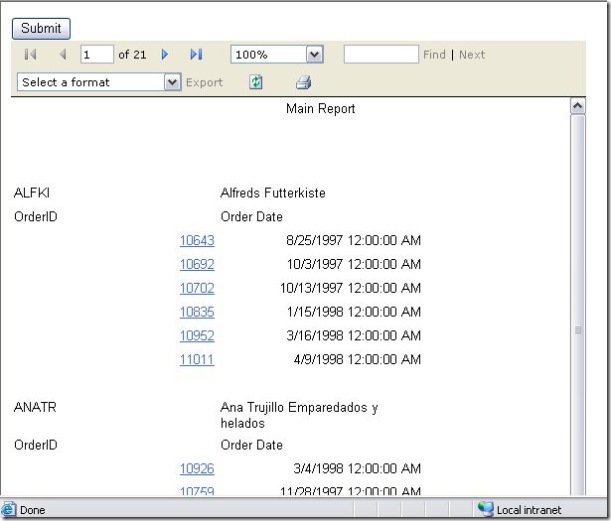Click the Next search link
Viewport: 611px width, 521px height.
point(472,55)
